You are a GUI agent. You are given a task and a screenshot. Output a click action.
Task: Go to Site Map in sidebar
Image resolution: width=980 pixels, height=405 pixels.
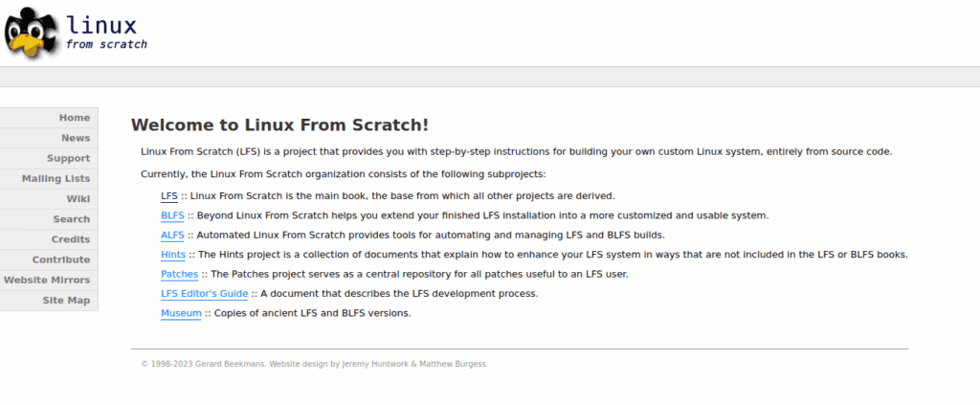point(66,300)
